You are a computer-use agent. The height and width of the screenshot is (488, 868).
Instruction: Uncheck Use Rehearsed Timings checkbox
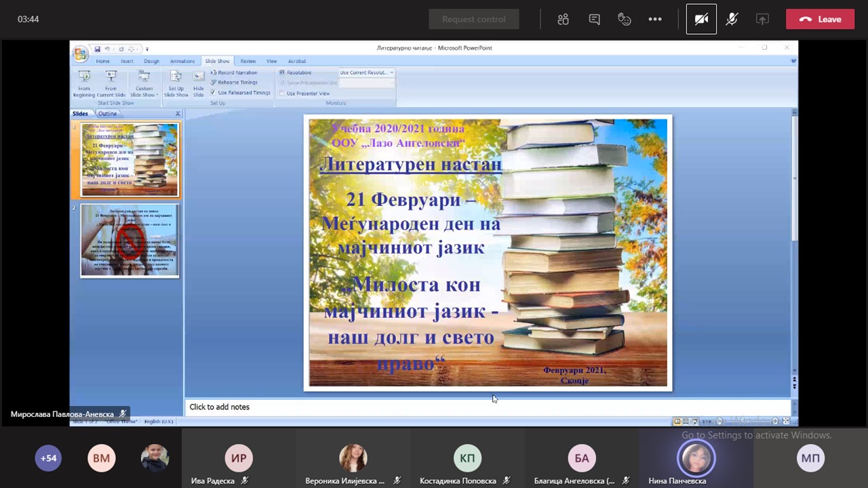213,93
